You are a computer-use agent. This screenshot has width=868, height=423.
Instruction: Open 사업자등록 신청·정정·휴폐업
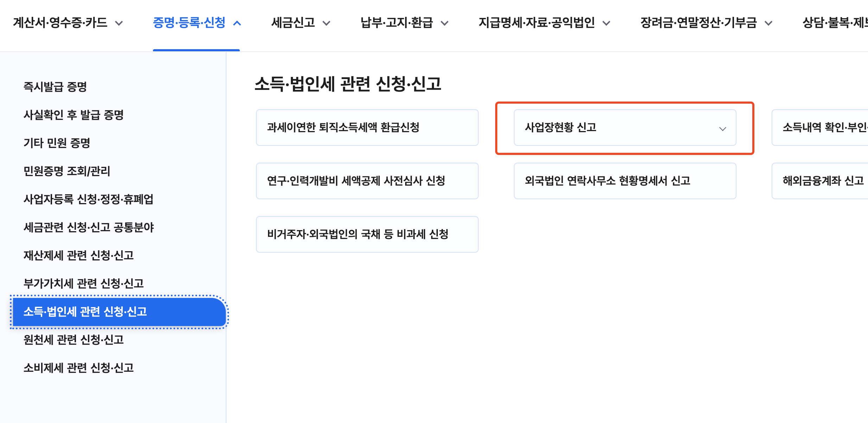(x=89, y=199)
